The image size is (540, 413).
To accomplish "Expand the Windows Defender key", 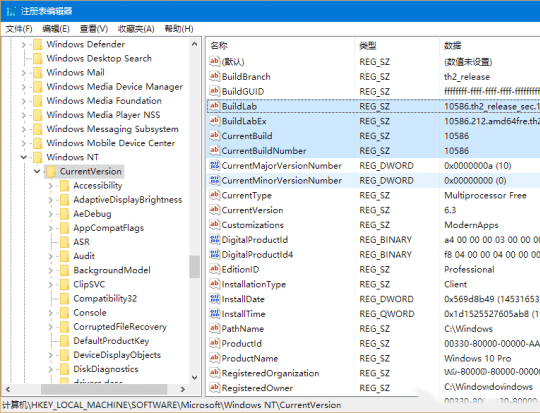I will pos(23,44).
